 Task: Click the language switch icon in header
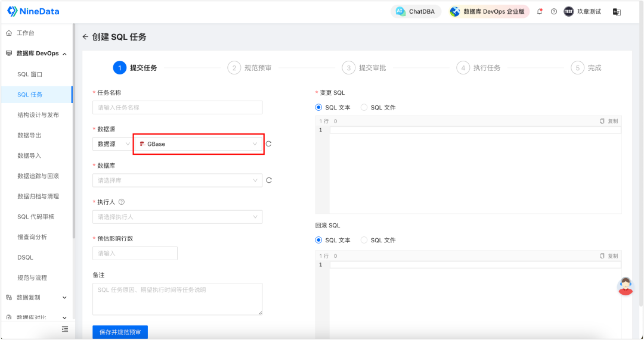[x=617, y=12]
